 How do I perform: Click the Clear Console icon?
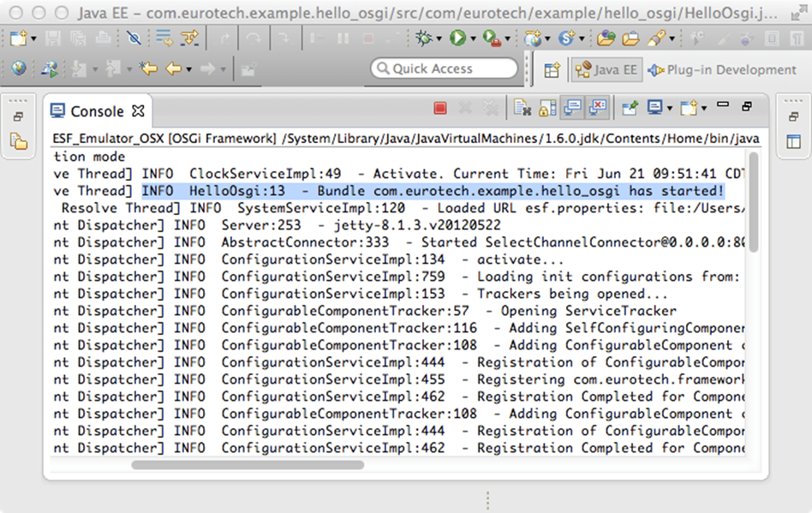click(x=522, y=108)
